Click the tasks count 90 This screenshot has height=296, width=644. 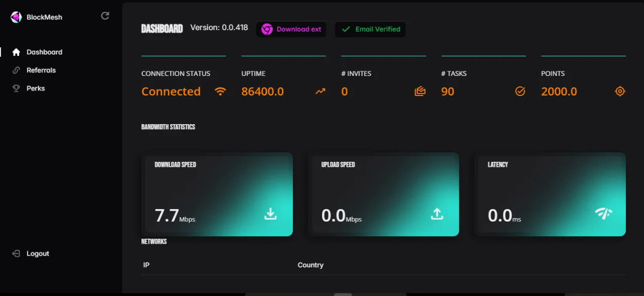[x=448, y=91]
